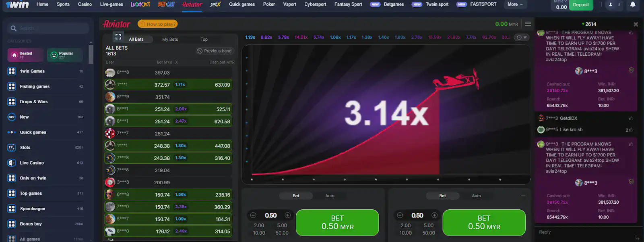
Task: Open the More menu in top navigation
Action: click(x=515, y=4)
